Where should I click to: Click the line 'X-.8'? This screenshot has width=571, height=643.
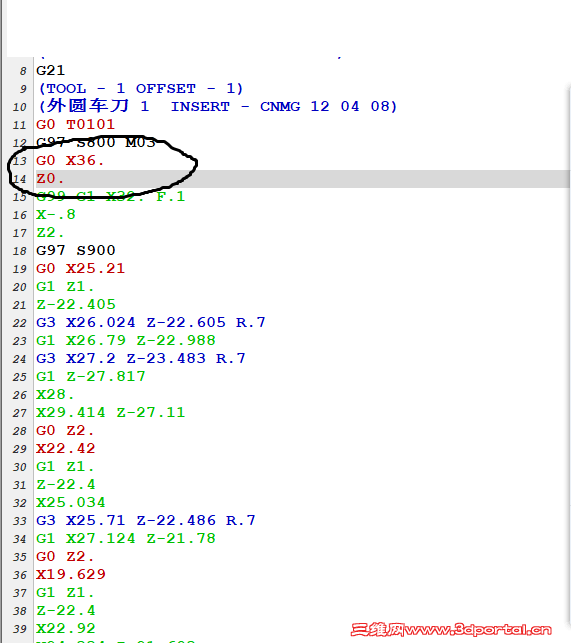(56, 214)
